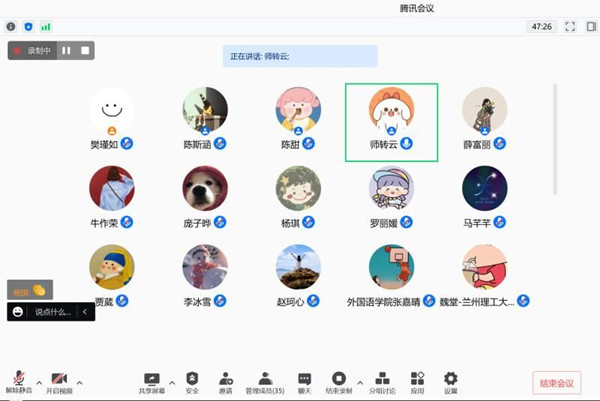Click the End Meeting (结束会议) button
Screen dimensions: 600x401
coord(556,383)
